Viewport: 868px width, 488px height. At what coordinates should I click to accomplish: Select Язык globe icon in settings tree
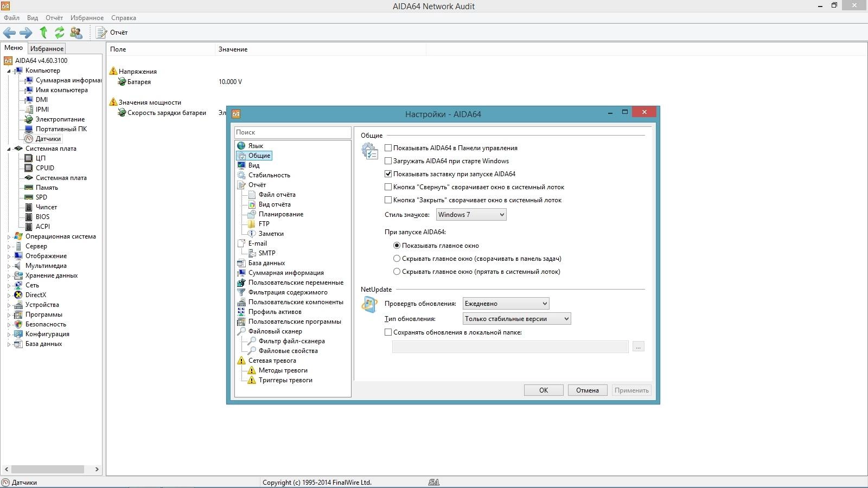click(241, 146)
